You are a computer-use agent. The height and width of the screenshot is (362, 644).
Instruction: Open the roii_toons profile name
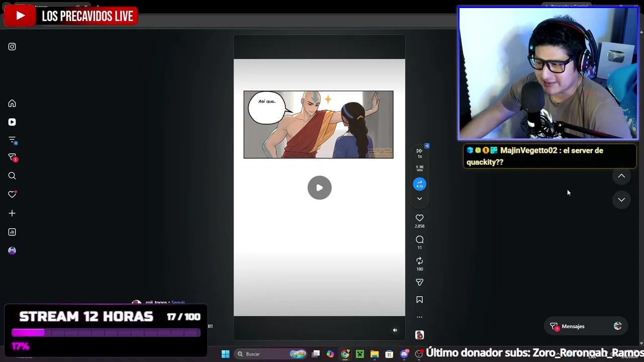(156, 303)
